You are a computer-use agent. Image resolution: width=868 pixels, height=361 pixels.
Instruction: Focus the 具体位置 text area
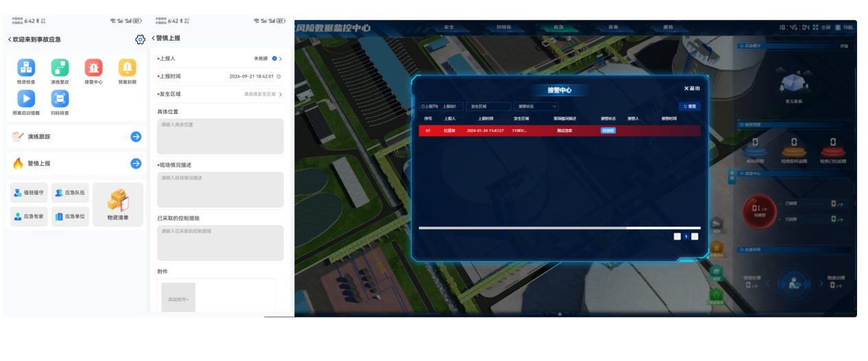220,136
